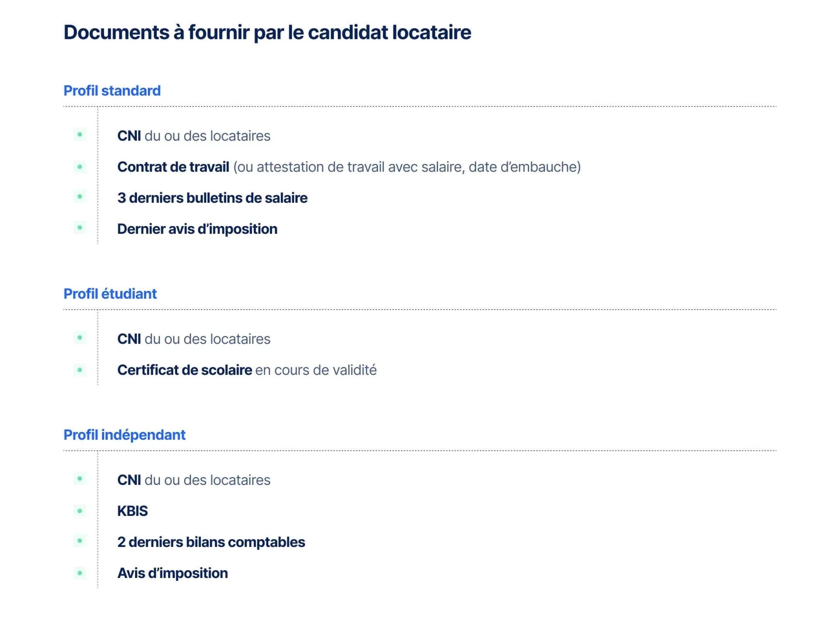The height and width of the screenshot is (627, 840).
Task: Click the attestation de travail parenthetical text
Action: pos(407,167)
